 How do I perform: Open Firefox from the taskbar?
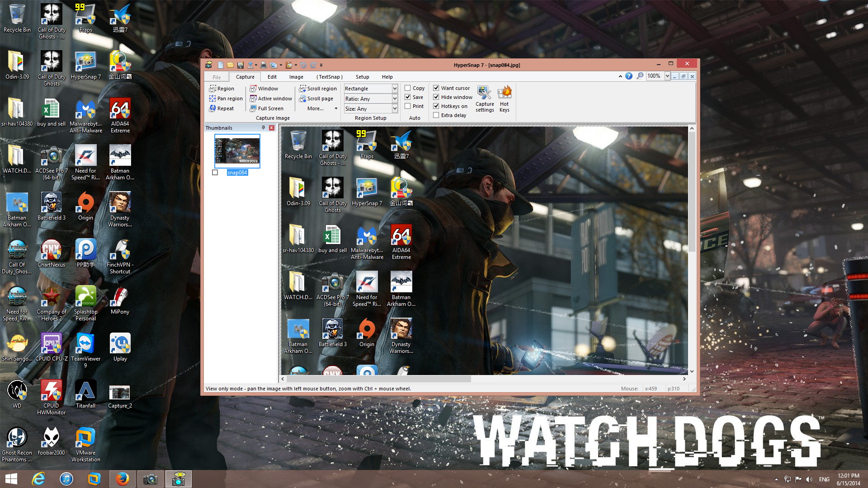click(122, 479)
